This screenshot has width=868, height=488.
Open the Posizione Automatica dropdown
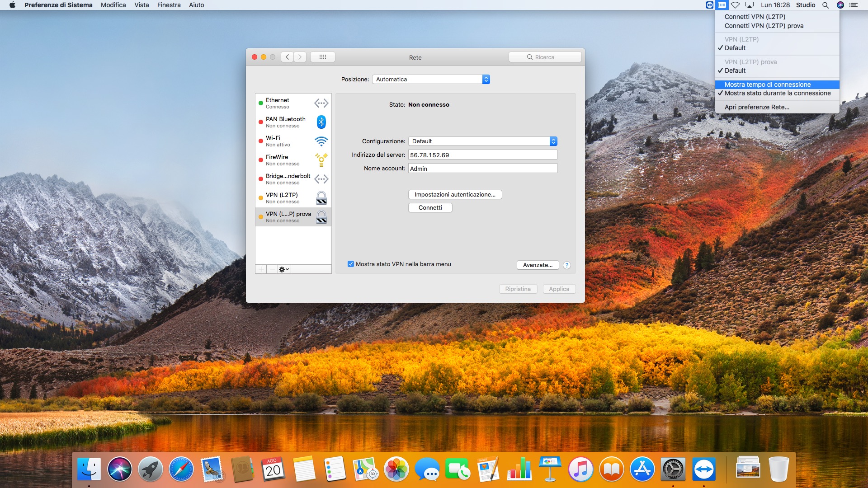tap(431, 80)
